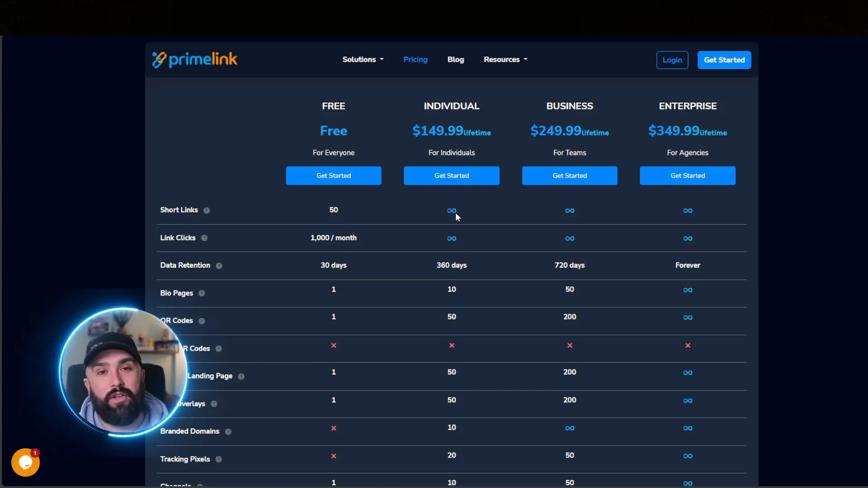Click the red X for Free Branded Domains
Screen dimensions: 868x488
[334, 428]
